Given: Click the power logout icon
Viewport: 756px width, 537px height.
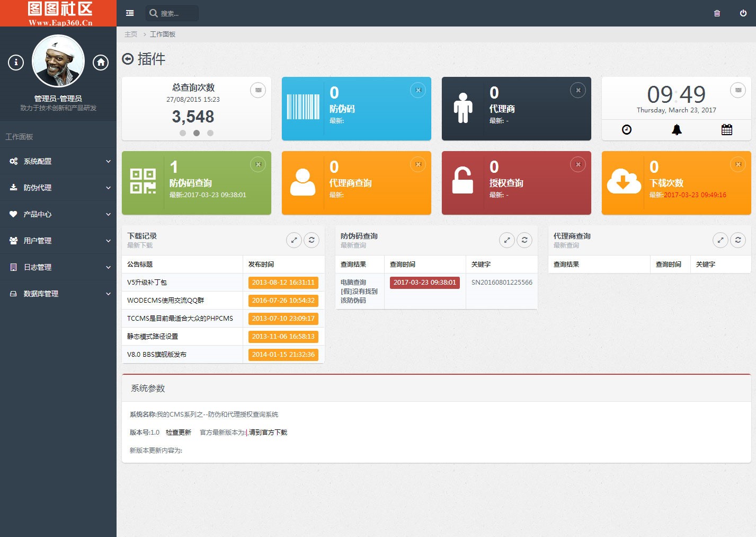Looking at the screenshot, I should pos(743,13).
